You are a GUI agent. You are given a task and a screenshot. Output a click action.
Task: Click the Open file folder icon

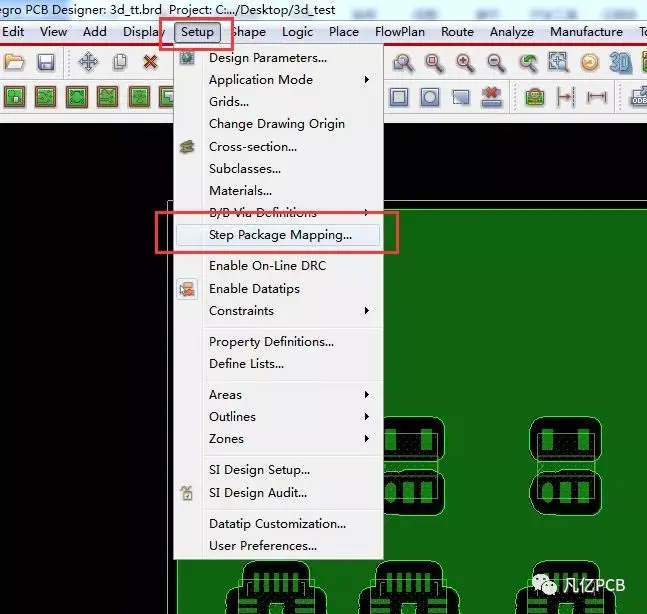[x=14, y=62]
